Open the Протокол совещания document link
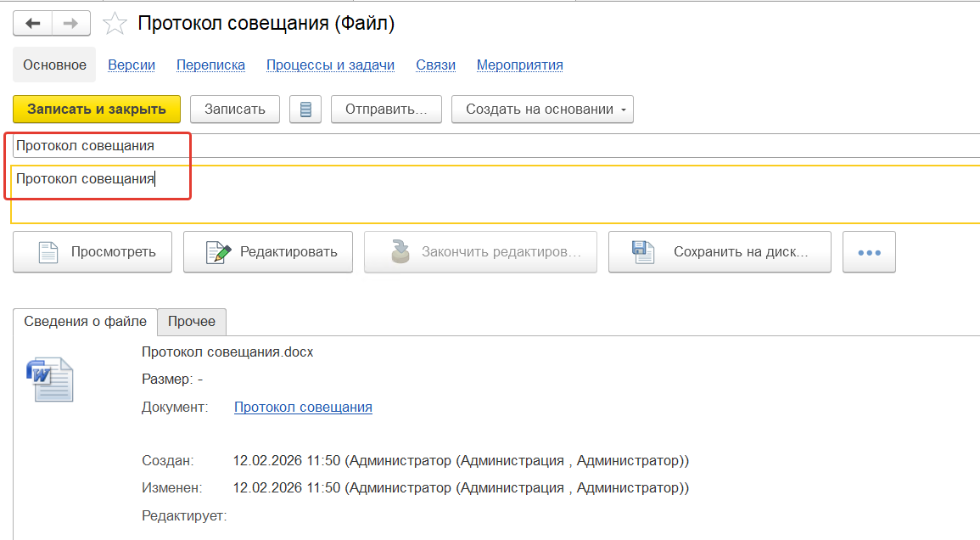980x540 pixels. coord(303,408)
